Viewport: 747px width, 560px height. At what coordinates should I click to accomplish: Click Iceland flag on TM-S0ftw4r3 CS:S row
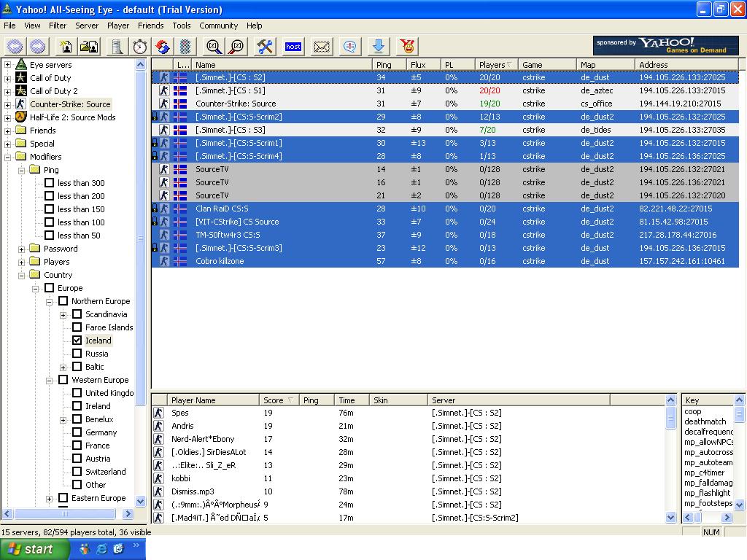point(180,235)
